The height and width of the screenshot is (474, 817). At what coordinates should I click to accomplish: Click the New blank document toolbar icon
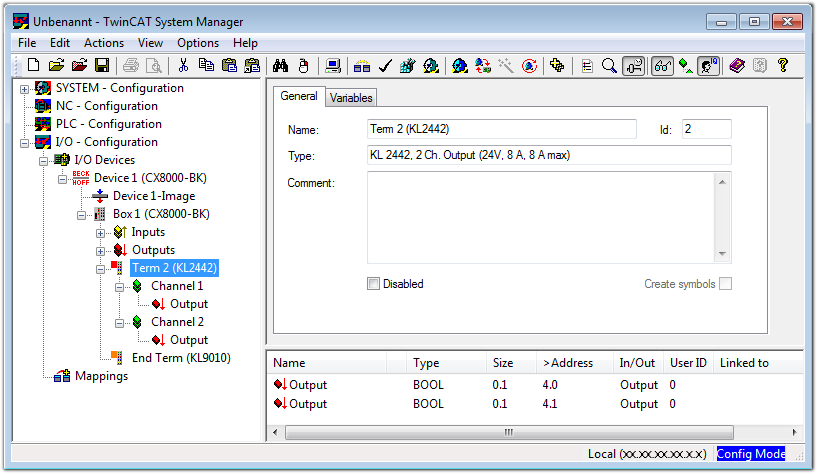tap(33, 66)
